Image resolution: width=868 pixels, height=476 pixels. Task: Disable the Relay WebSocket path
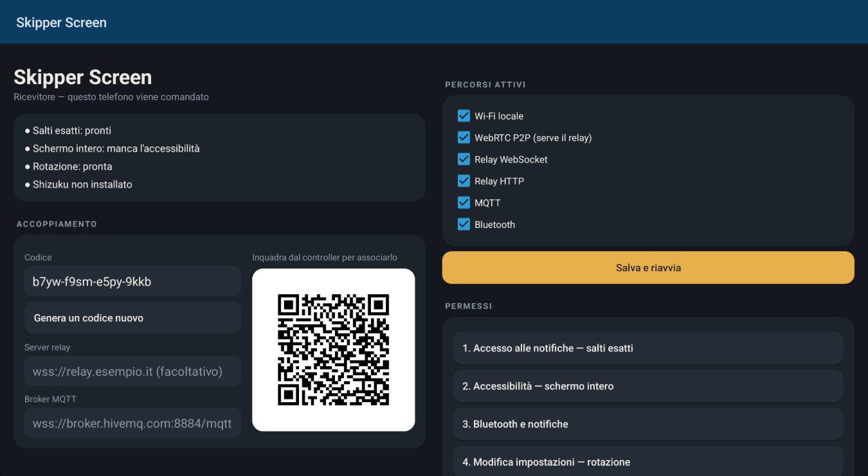tap(464, 159)
